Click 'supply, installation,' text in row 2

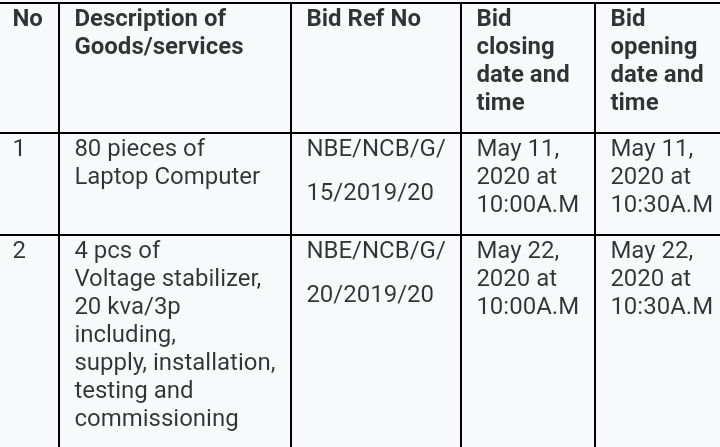click(175, 362)
